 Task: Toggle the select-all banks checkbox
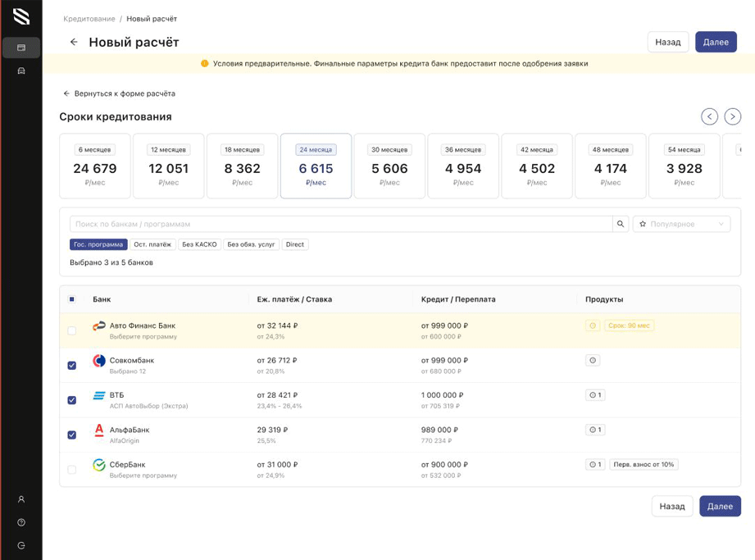click(72, 299)
